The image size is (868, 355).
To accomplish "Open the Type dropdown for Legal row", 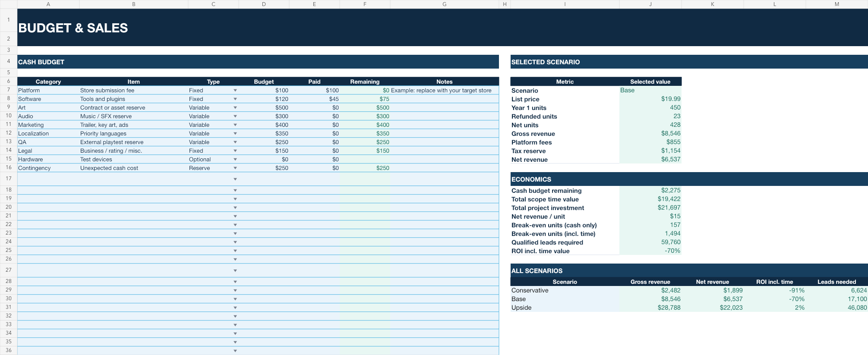I will (x=235, y=151).
